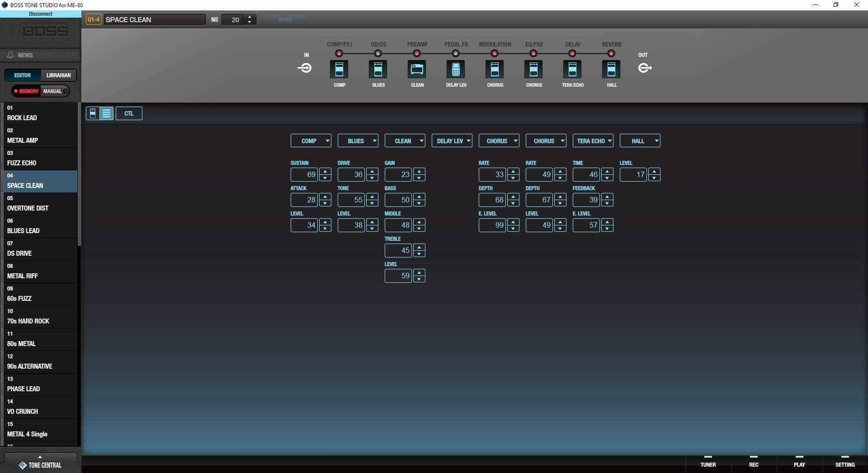Decrease HALL reverb LEVEL value

[x=654, y=178]
